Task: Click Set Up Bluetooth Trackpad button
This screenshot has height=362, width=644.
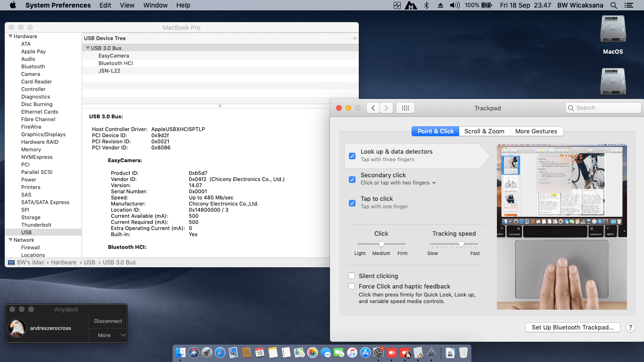Action: click(573, 328)
